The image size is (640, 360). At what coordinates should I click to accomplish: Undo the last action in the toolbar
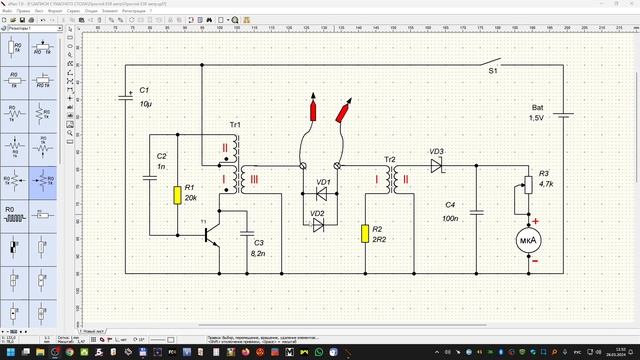[42, 20]
